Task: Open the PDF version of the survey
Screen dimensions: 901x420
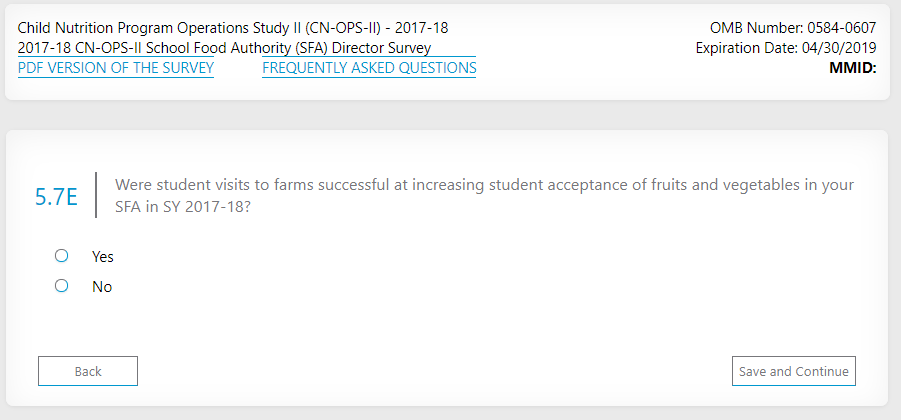Action: (x=116, y=68)
